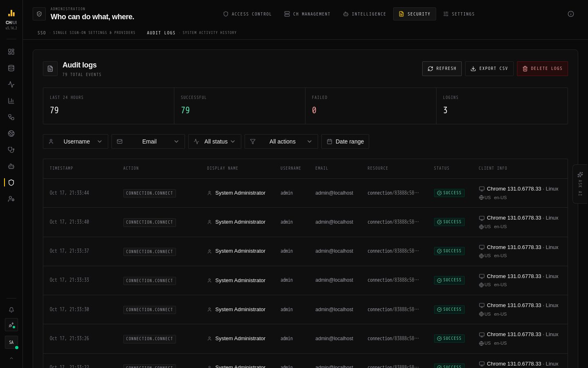Click the Refresh button
The image size is (588, 368).
coord(442,69)
